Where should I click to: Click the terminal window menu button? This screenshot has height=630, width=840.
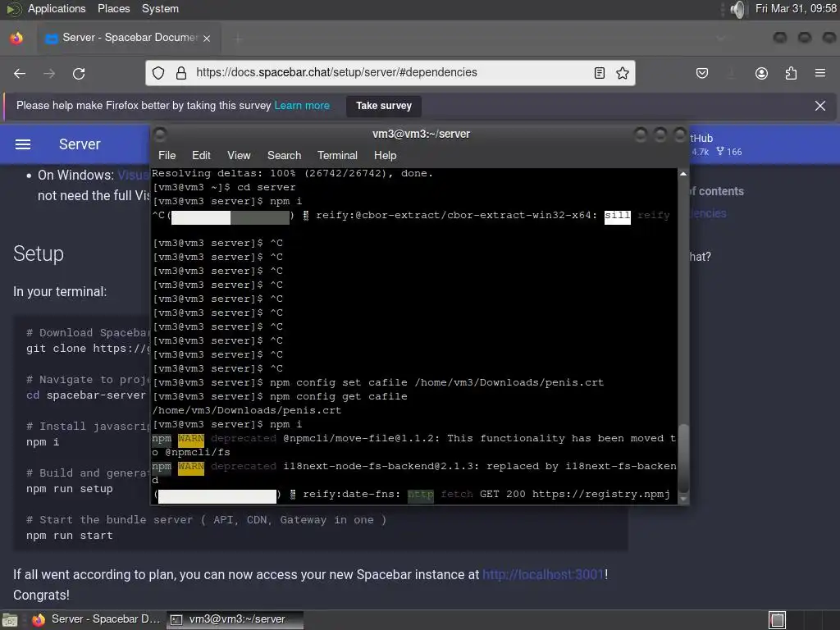point(160,134)
